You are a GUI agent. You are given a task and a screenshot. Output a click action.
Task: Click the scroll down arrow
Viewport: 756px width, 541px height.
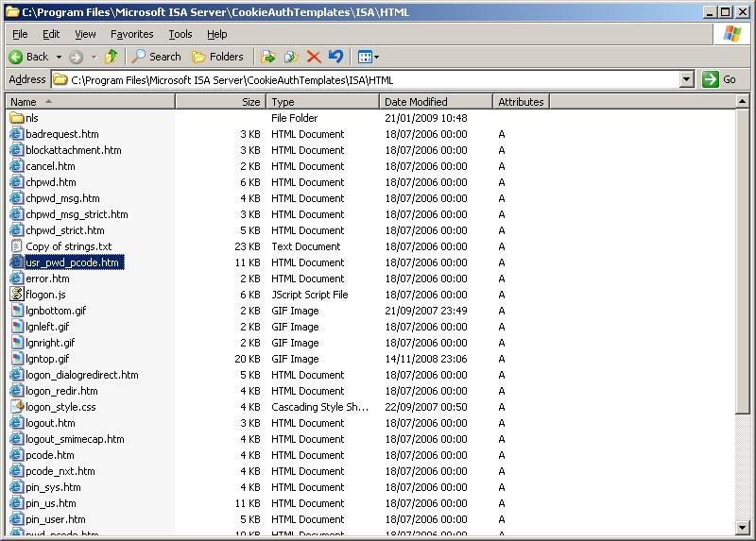(743, 528)
